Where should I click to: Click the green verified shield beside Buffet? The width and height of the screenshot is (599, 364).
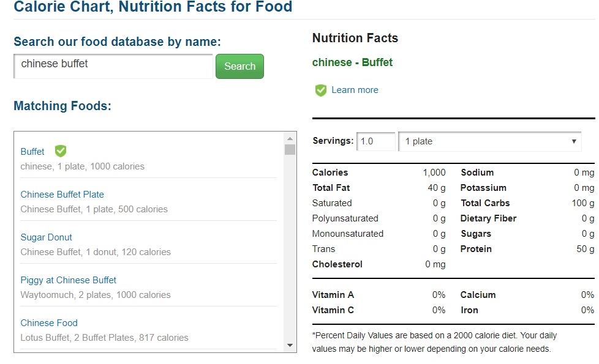pos(61,151)
